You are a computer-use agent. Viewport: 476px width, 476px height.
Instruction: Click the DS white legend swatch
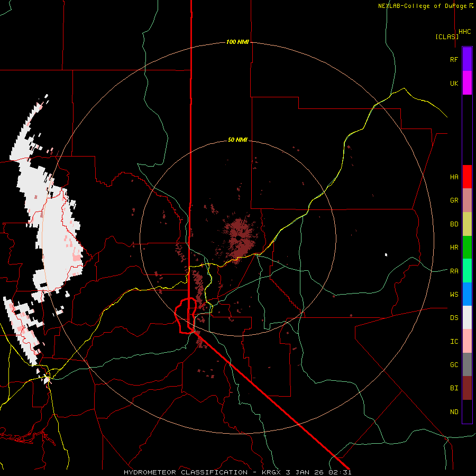pyautogui.click(x=467, y=317)
